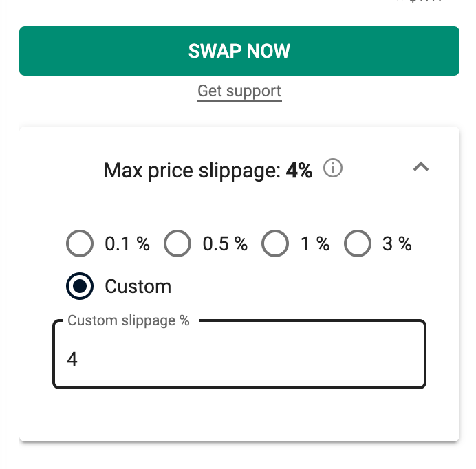Select the 0.1 % radio circle
Screen dimensions: 476x469
(80, 243)
